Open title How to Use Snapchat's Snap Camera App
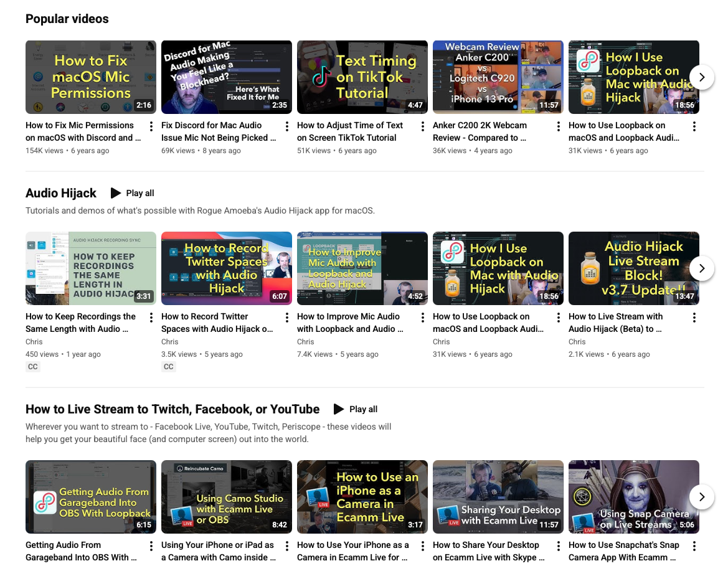The height and width of the screenshot is (566, 728). [x=624, y=551]
